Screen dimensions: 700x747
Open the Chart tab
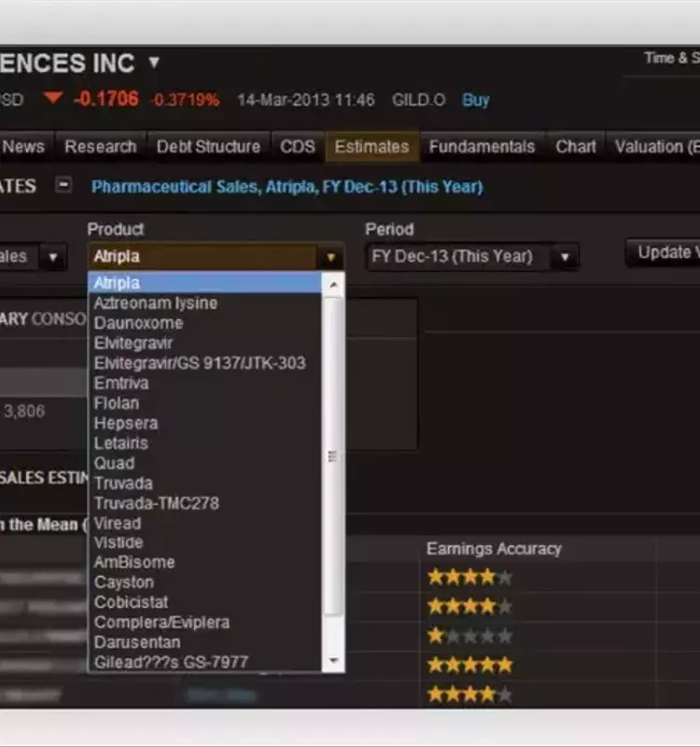(x=575, y=147)
